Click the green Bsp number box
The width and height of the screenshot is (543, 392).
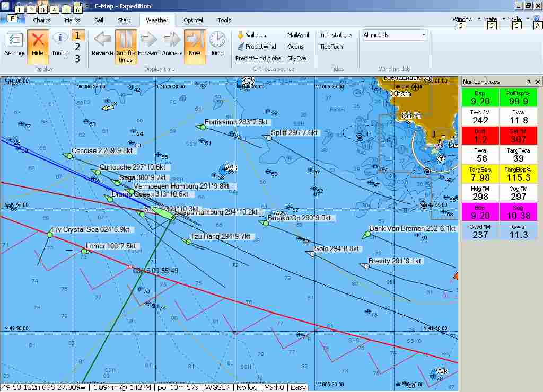coord(480,97)
